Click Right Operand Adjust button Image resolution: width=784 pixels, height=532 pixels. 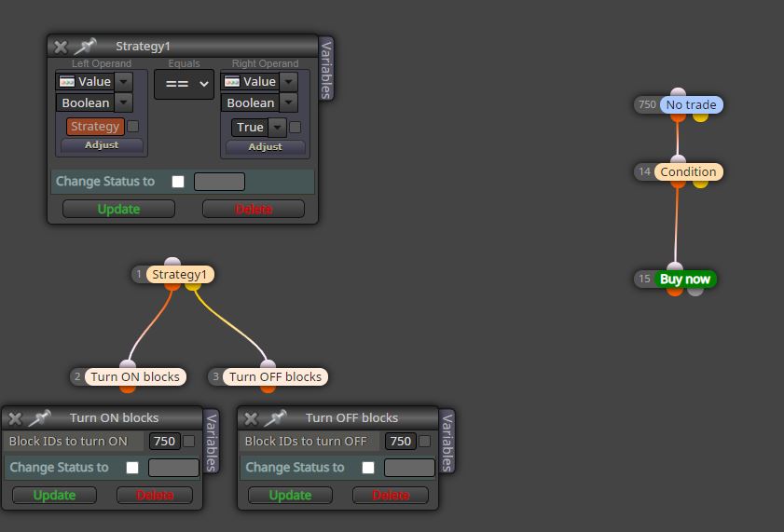tap(265, 147)
